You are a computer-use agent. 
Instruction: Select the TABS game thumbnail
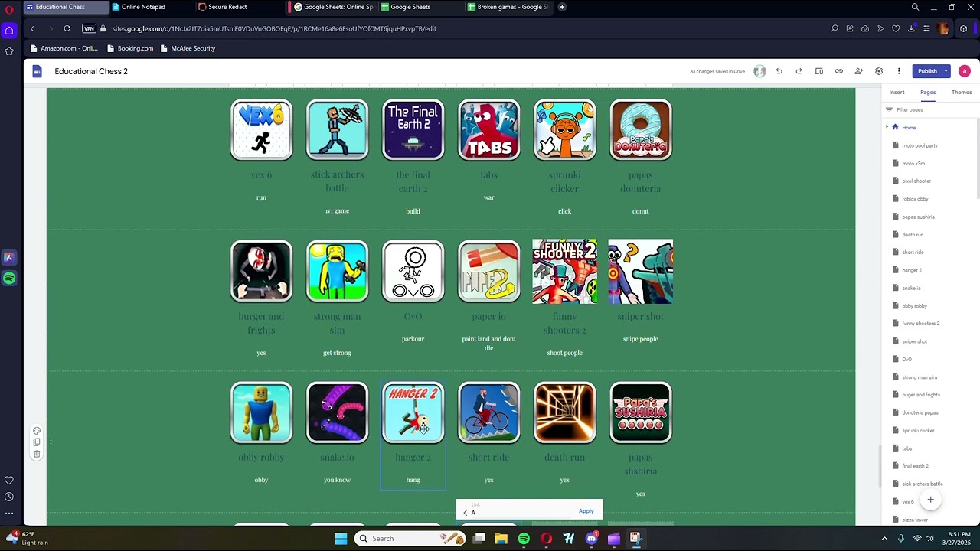[x=488, y=130]
